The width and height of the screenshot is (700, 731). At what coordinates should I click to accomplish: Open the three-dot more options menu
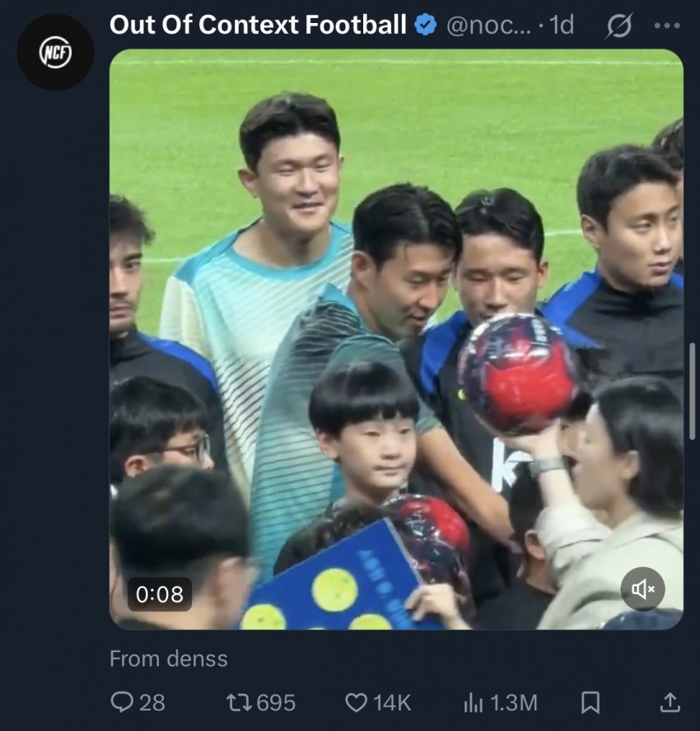(x=666, y=26)
